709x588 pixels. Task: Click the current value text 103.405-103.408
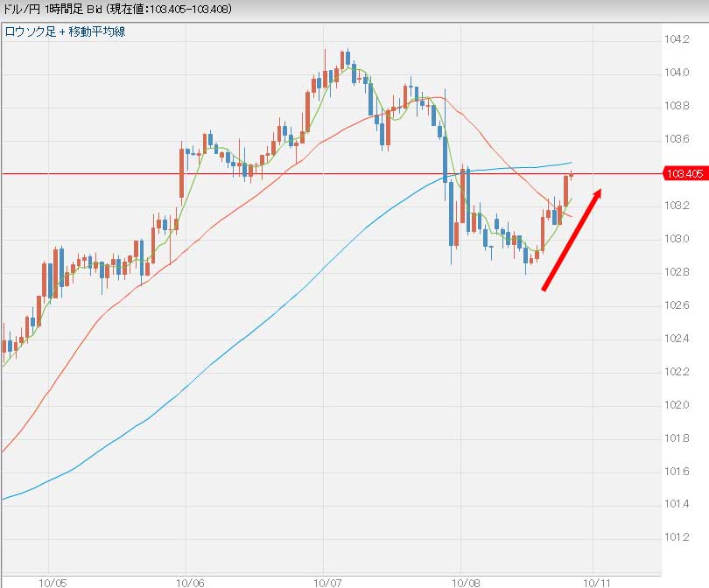pos(189,9)
